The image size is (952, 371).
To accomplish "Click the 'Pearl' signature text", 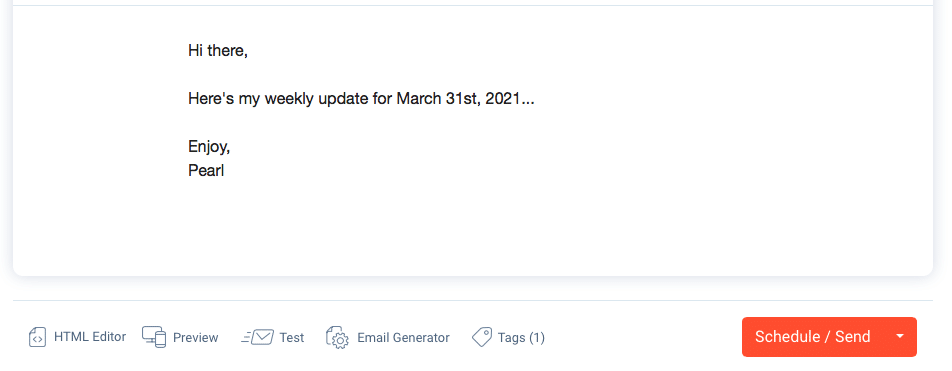I will 206,171.
